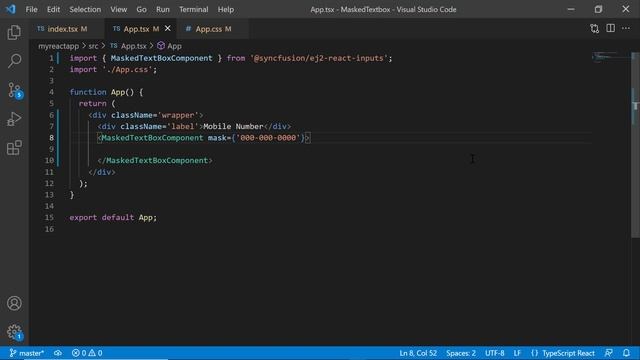Open Run and Debug view
640x360 pixels.
coord(14,119)
